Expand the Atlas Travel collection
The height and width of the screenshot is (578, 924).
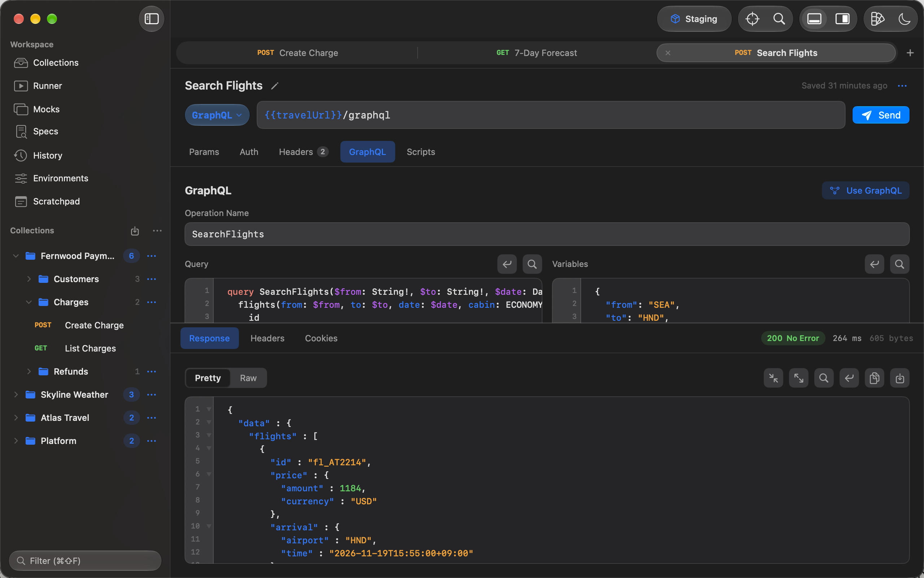tap(16, 418)
